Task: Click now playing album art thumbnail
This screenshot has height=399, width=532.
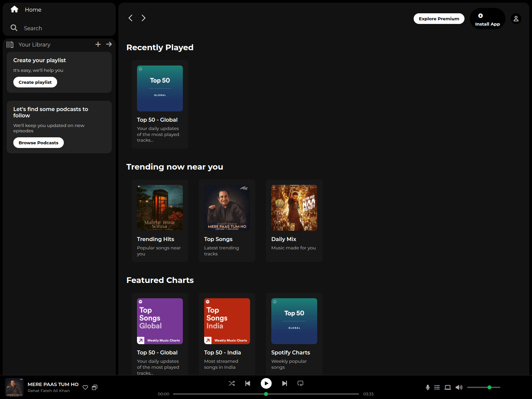Action: click(x=14, y=387)
